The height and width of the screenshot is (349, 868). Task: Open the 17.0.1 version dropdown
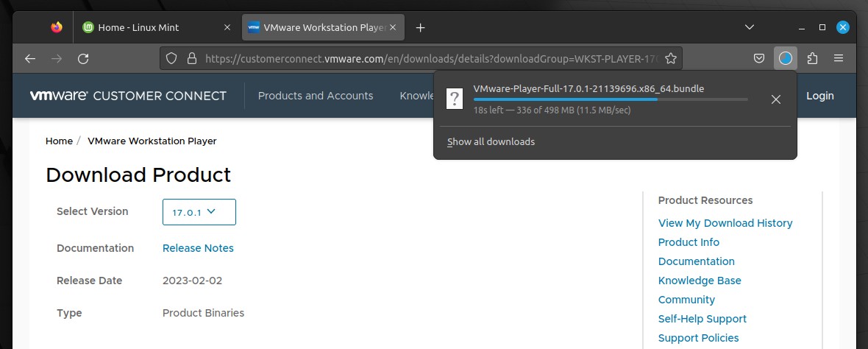point(199,212)
